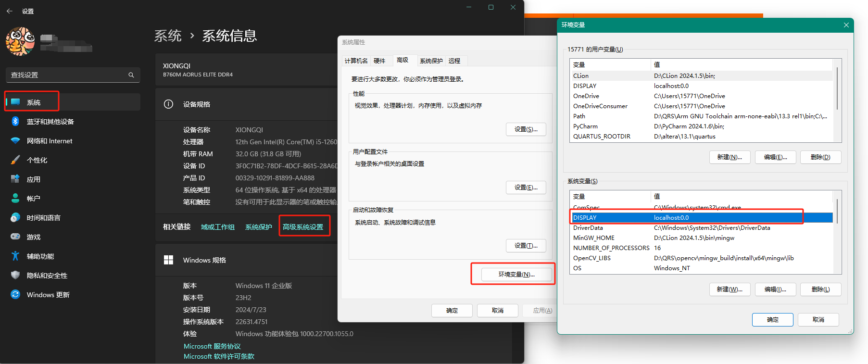Click the 查找设置 search field

pos(67,75)
